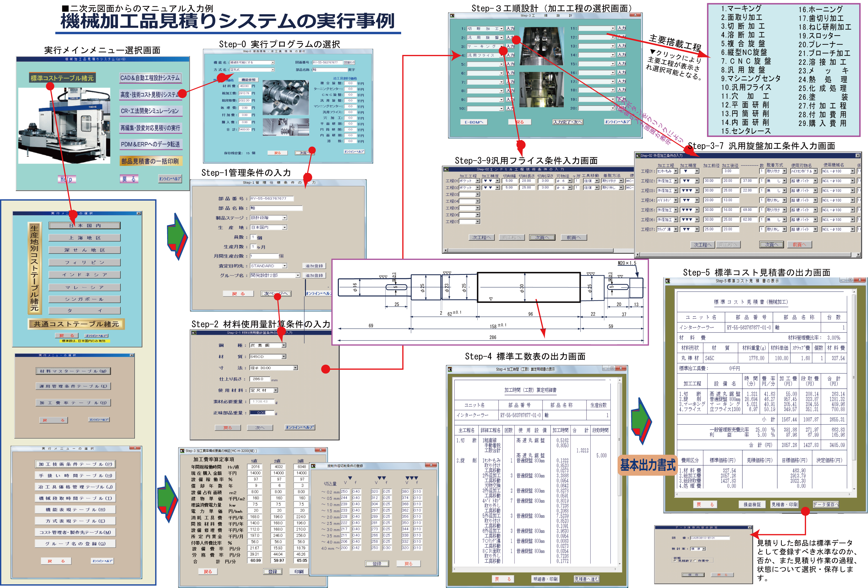The width and height of the screenshot is (868, 588).
Task: Click 保存 button in data save dialog
Action: (x=693, y=575)
